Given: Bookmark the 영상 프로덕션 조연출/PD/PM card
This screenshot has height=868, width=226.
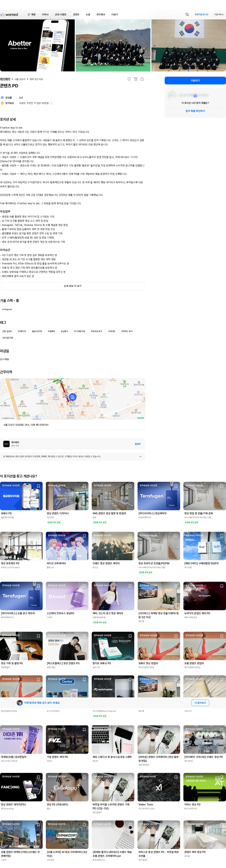Looking at the screenshot, I should [x=176, y=536].
